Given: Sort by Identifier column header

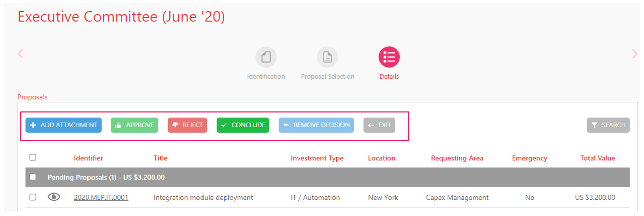Looking at the screenshot, I should point(88,158).
